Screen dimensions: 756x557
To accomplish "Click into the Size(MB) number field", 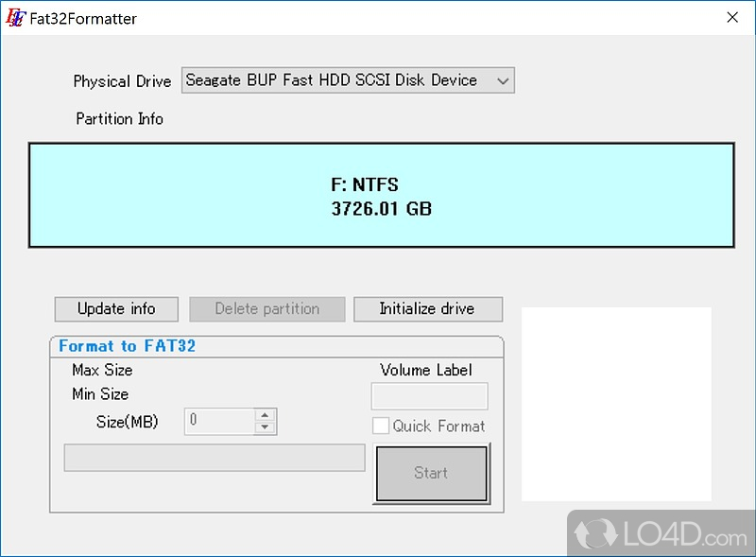I will click(x=219, y=422).
